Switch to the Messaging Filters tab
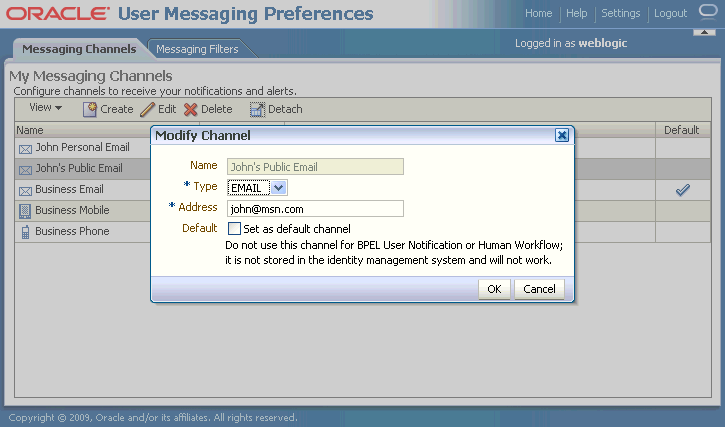725x427 pixels. click(x=197, y=49)
